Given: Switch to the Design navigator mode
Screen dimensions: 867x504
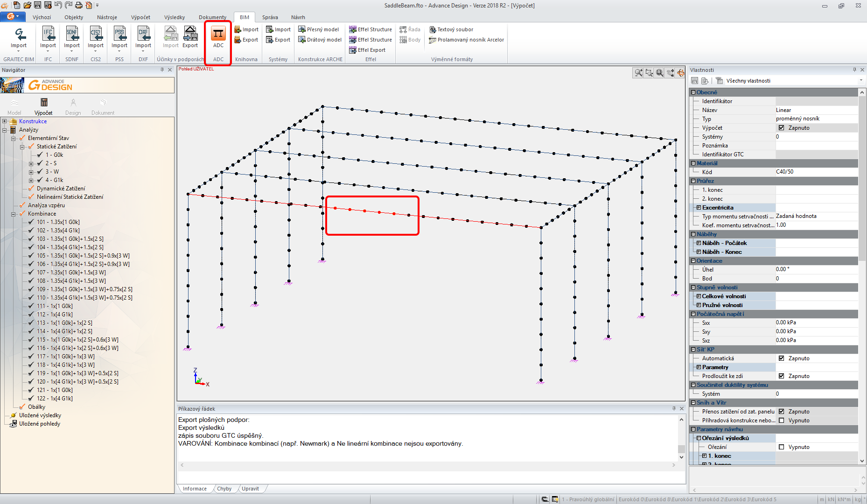Looking at the screenshot, I should pos(73,106).
